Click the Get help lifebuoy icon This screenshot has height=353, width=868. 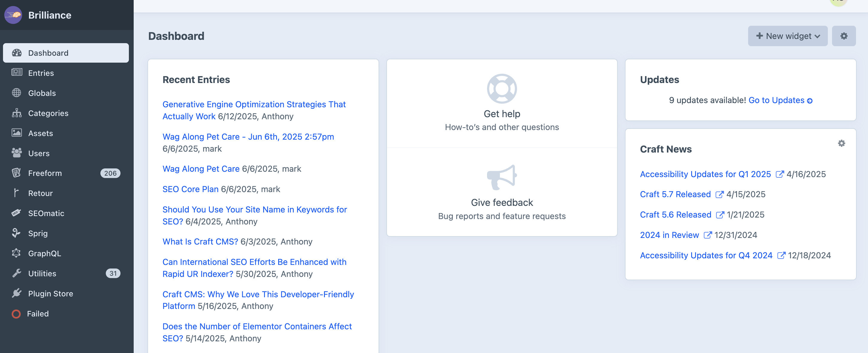[502, 89]
